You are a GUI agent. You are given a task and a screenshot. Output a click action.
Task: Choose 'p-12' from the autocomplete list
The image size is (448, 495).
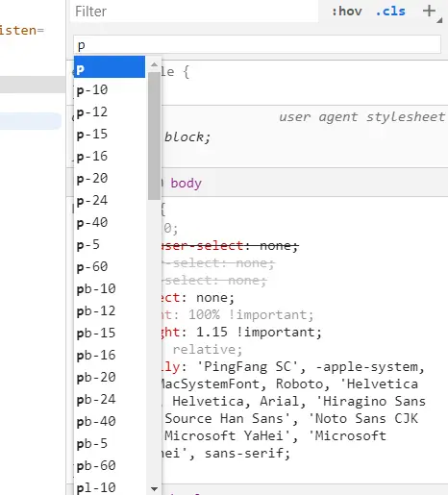point(110,111)
